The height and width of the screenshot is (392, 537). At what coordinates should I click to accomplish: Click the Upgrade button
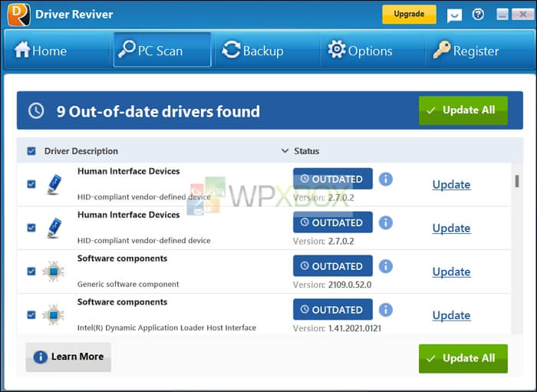point(409,14)
